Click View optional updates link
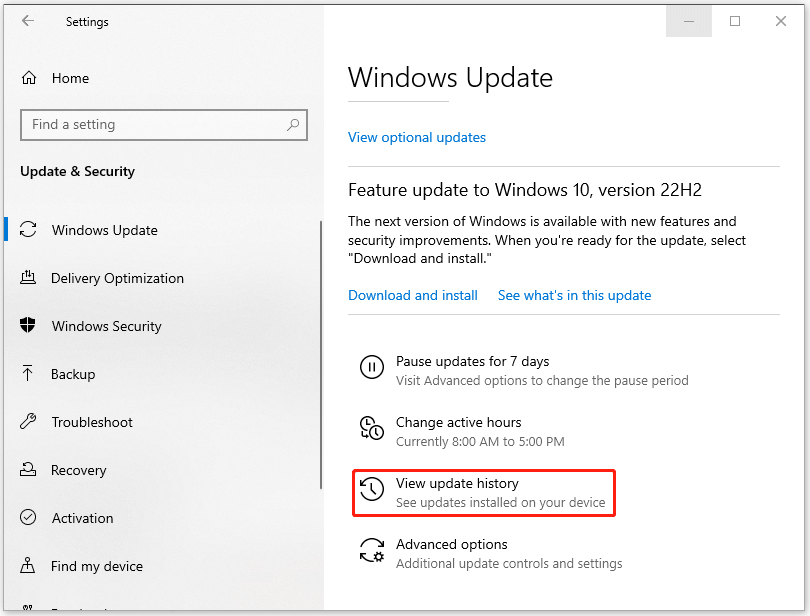This screenshot has width=810, height=616. point(417,137)
